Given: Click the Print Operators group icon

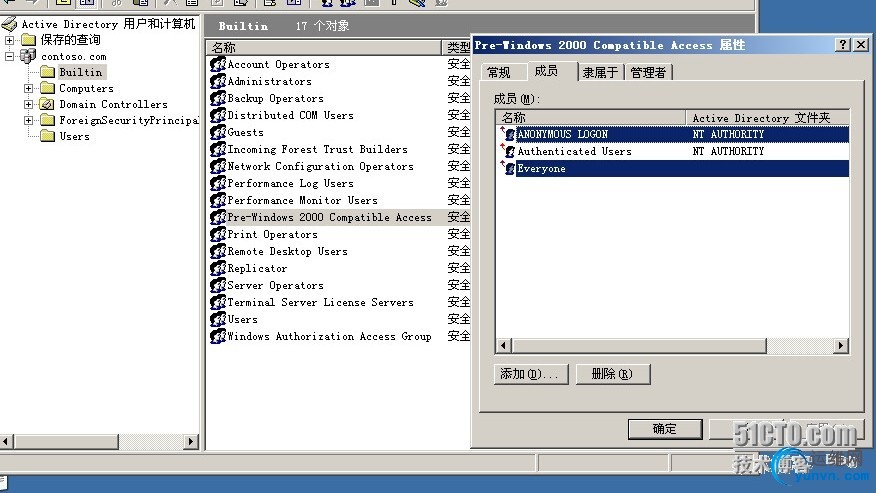Looking at the screenshot, I should [218, 234].
